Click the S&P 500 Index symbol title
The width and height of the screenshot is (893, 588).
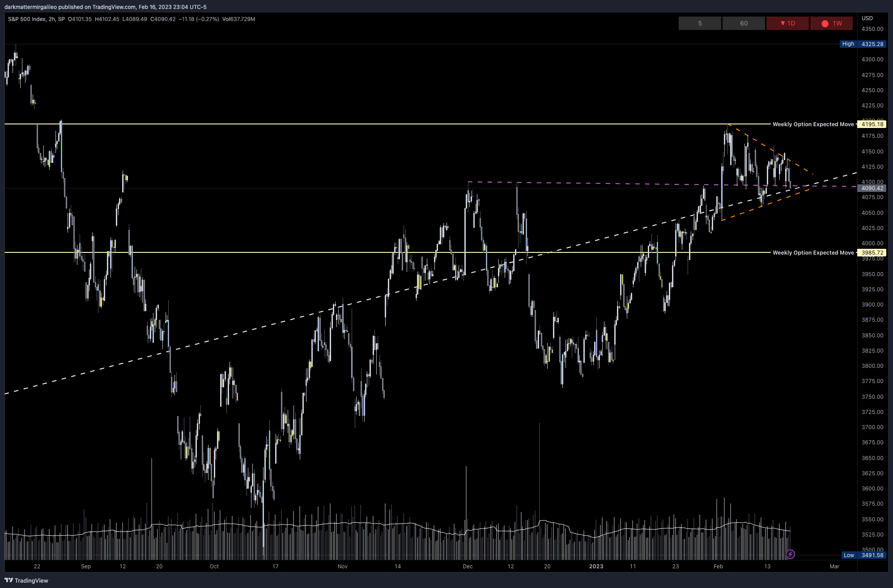(x=27, y=19)
